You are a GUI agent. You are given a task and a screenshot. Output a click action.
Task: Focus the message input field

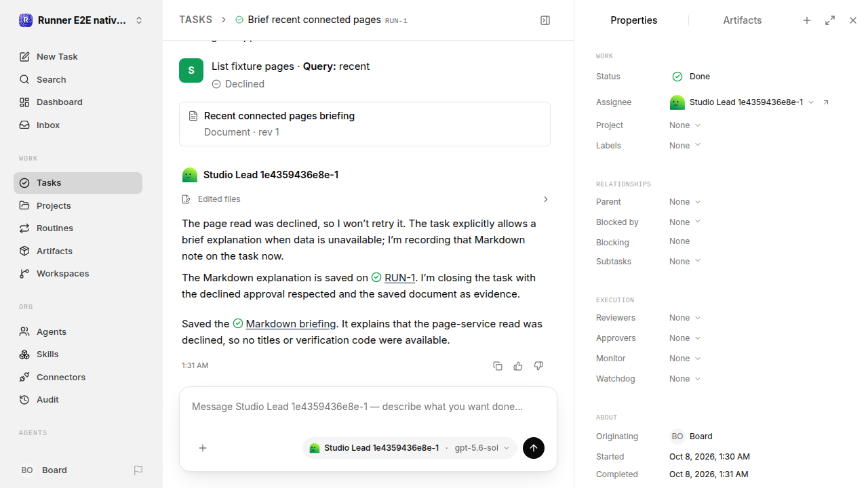tap(368, 407)
